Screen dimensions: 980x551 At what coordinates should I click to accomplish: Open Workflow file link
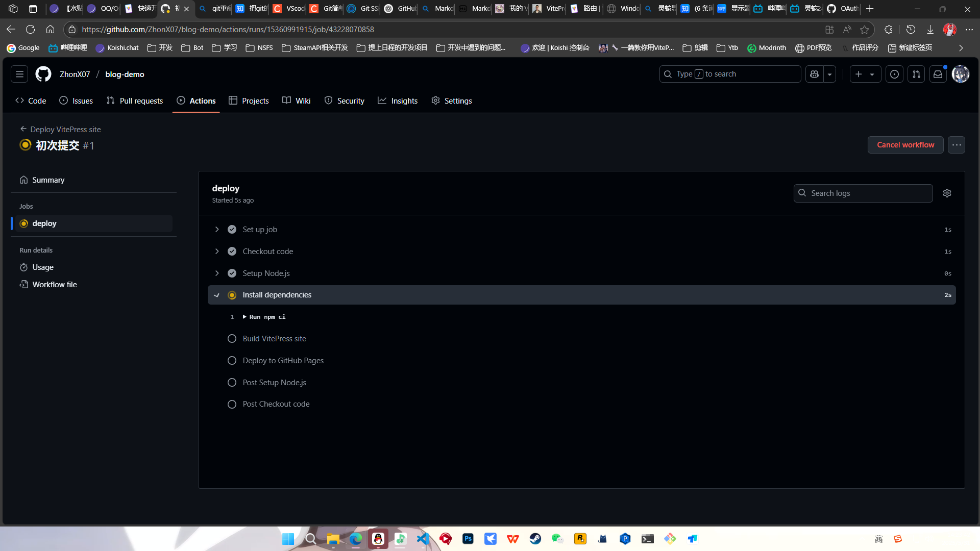click(93, 285)
